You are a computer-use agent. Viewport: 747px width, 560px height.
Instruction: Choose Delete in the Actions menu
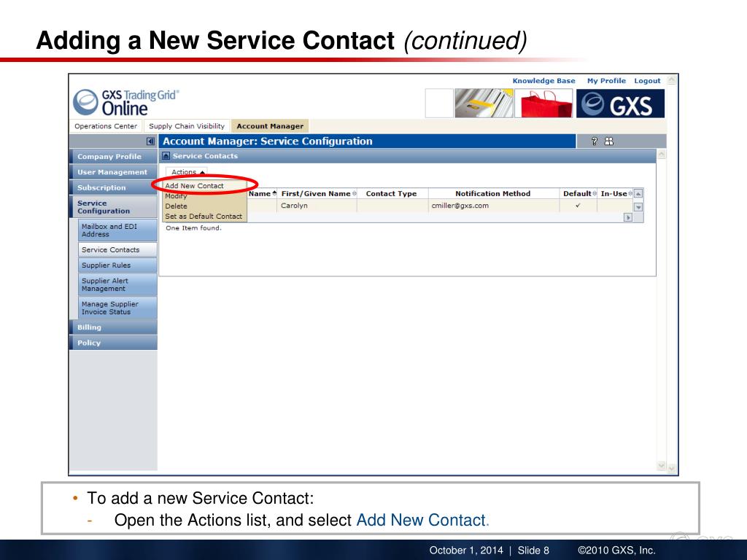(x=176, y=206)
